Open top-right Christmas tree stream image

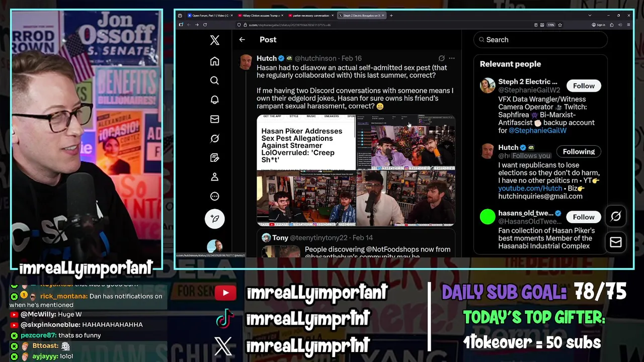tap(406, 142)
